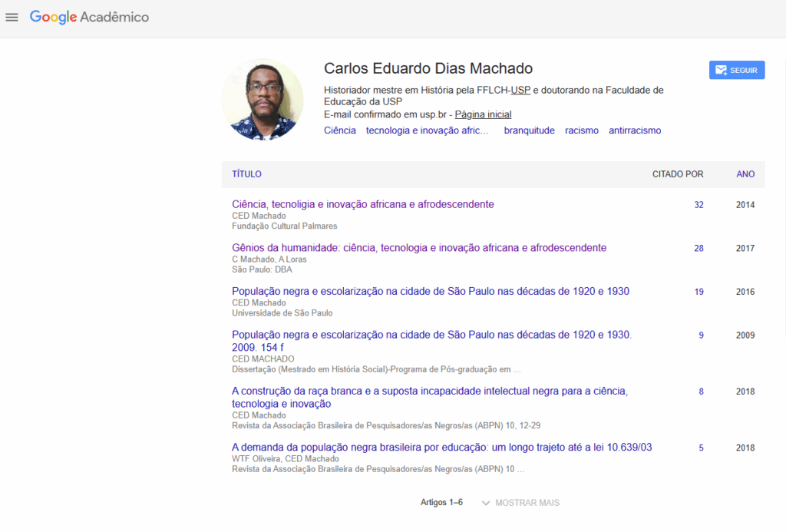Sort publications by TÍTULO column
Image resolution: width=786 pixels, height=532 pixels.
(246, 174)
